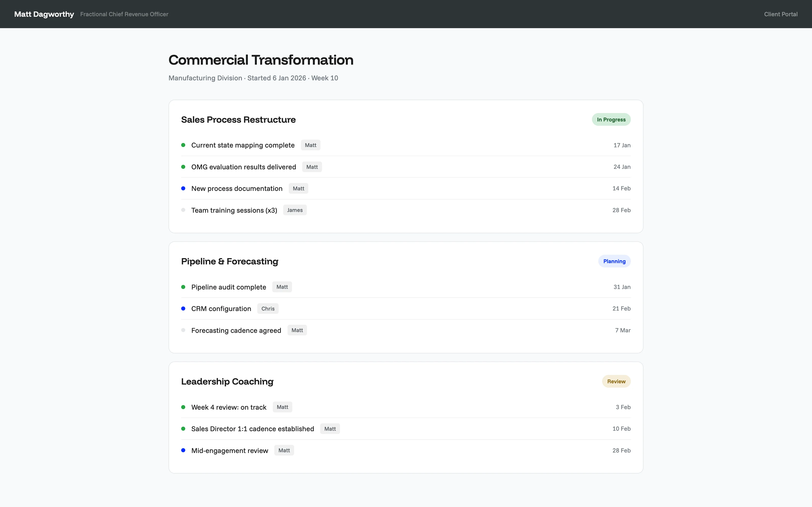The image size is (812, 507).
Task: Click the green completion dot for Pipeline audit complete
Action: pos(183,287)
